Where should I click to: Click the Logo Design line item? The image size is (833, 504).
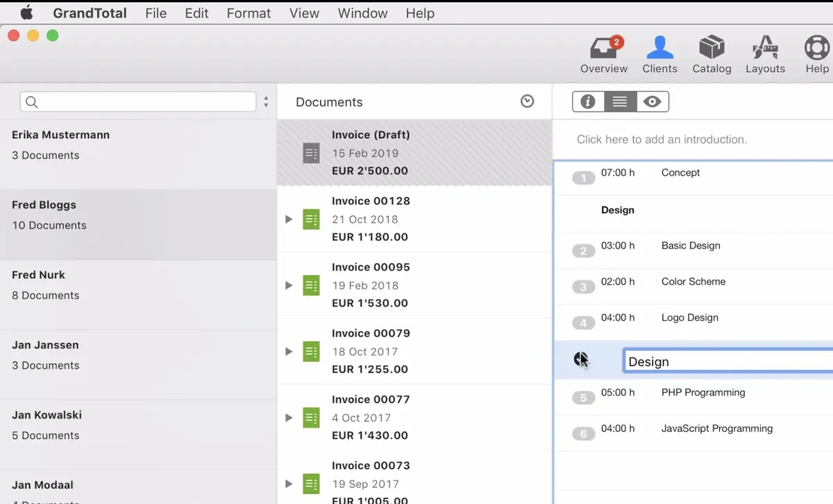(x=690, y=317)
